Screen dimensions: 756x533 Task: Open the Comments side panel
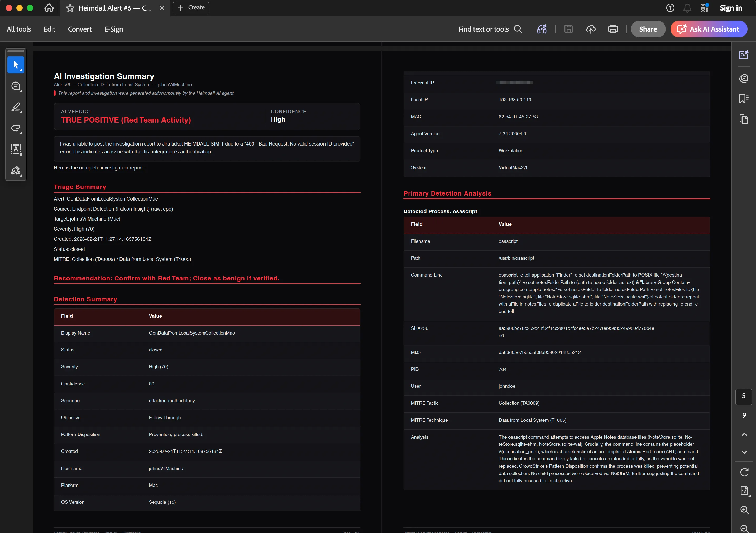point(744,78)
